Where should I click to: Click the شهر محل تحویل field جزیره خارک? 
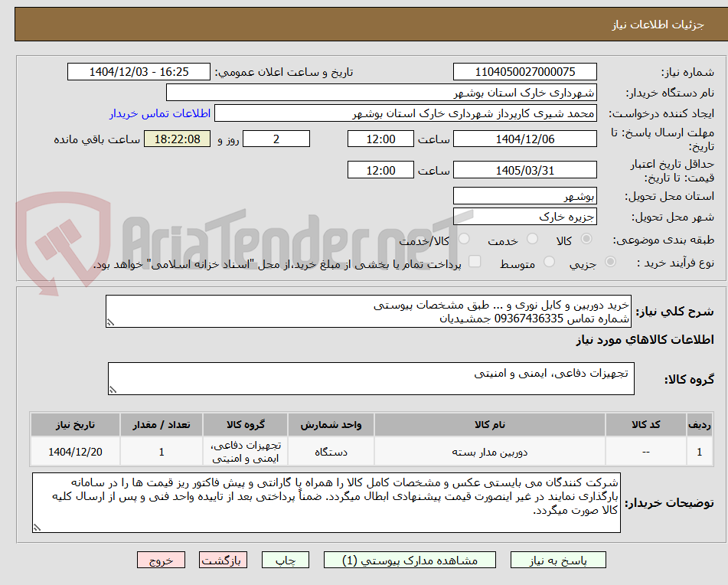[524, 217]
